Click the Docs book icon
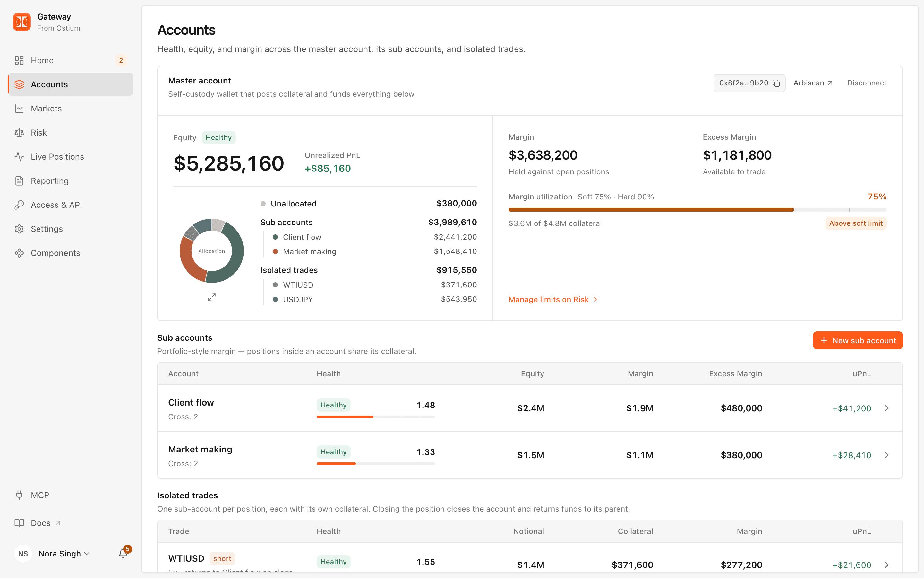The width and height of the screenshot is (924, 578). click(x=19, y=523)
